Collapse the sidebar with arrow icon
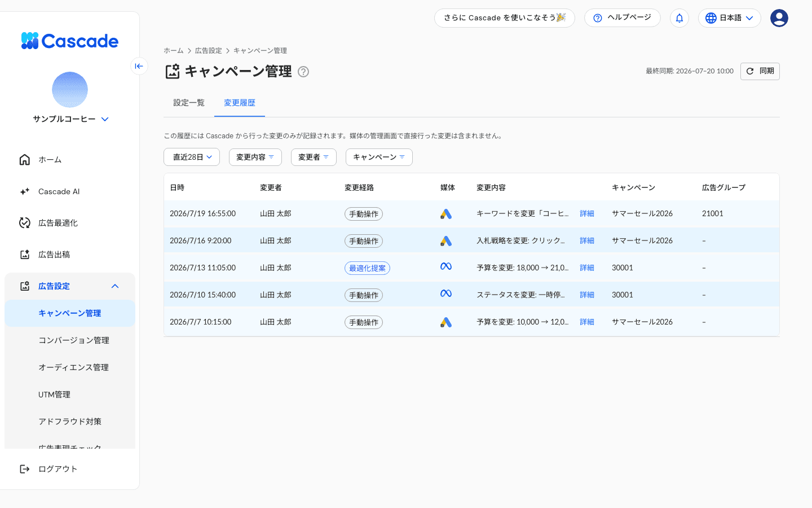The width and height of the screenshot is (812, 508). 139,66
